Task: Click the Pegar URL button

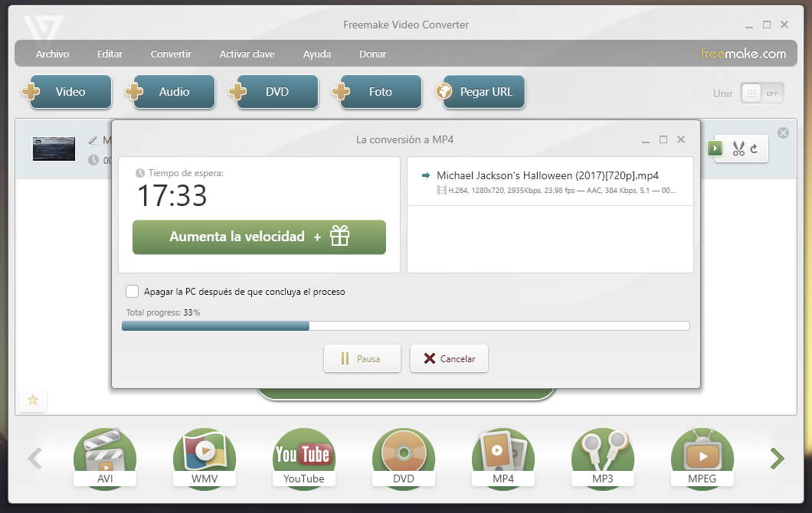Action: [x=484, y=92]
